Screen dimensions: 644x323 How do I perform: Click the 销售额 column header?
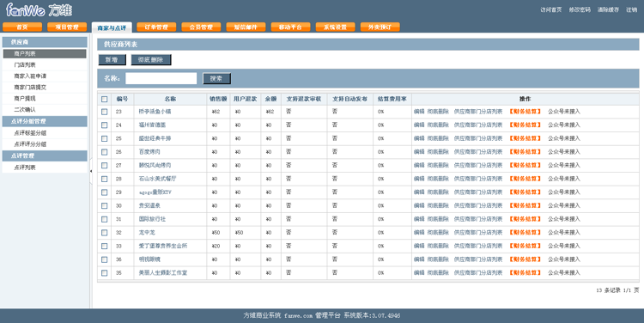click(x=218, y=99)
